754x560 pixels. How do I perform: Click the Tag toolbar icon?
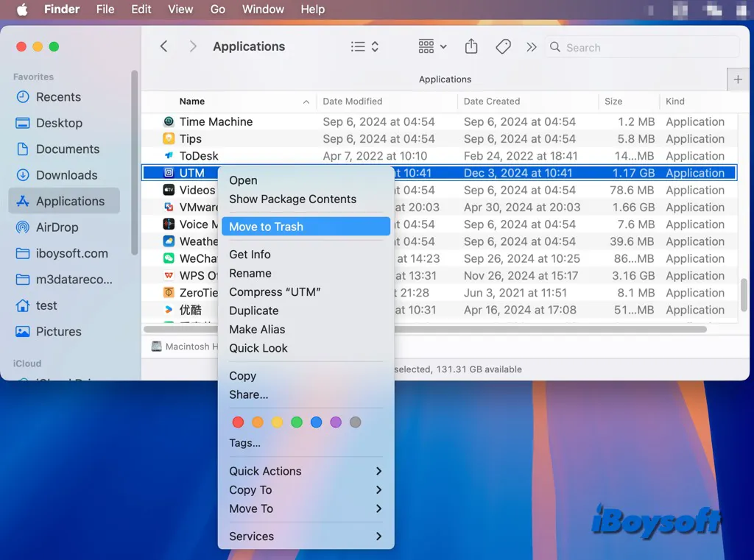pos(503,46)
